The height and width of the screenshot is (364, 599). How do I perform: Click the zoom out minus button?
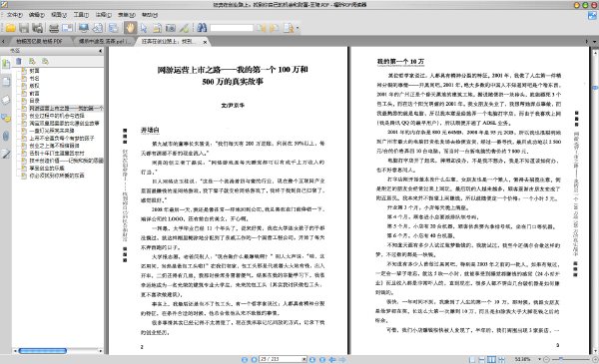click(x=546, y=359)
